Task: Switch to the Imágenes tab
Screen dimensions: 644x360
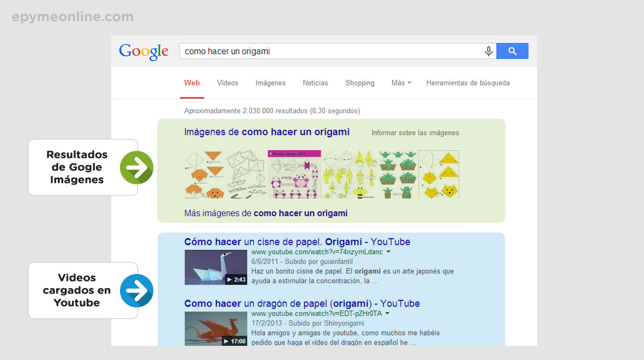Action: point(270,83)
